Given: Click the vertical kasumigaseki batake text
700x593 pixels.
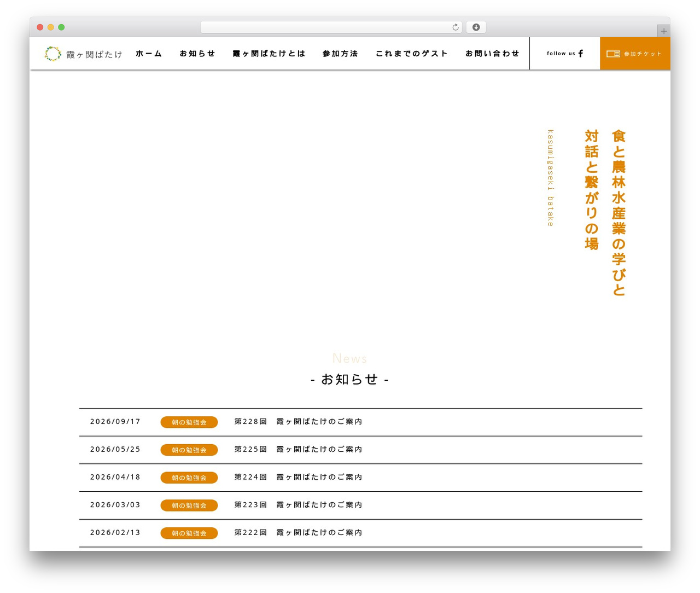Looking at the screenshot, I should click(551, 178).
